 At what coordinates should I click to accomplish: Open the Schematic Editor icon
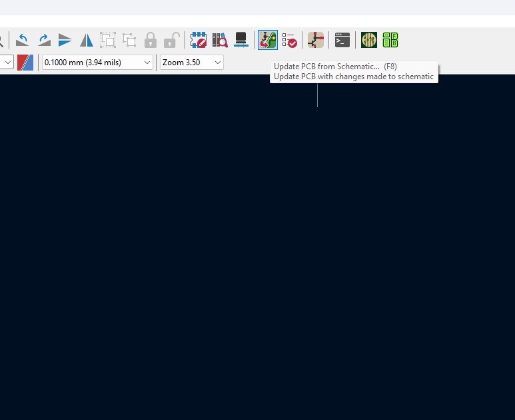point(316,40)
